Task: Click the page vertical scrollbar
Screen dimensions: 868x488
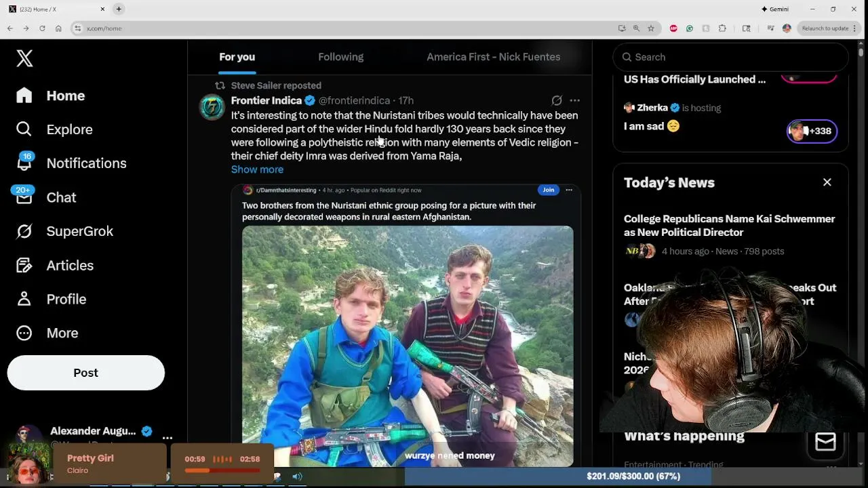Action: (861, 52)
